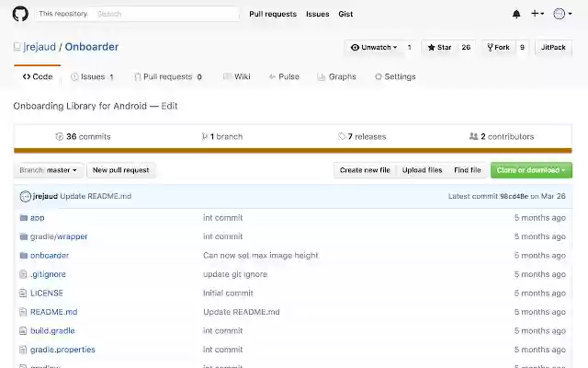
Task: Switch to the repository Issues tab
Action: pos(92,76)
